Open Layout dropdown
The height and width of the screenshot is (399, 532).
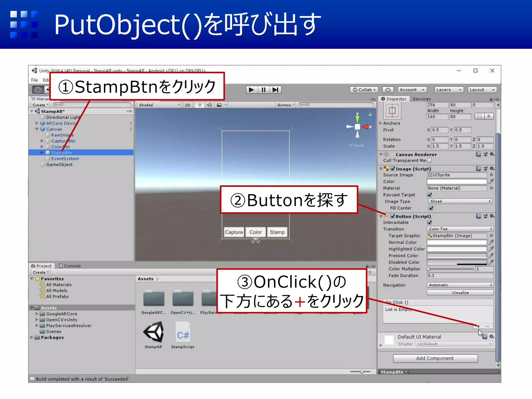482,90
